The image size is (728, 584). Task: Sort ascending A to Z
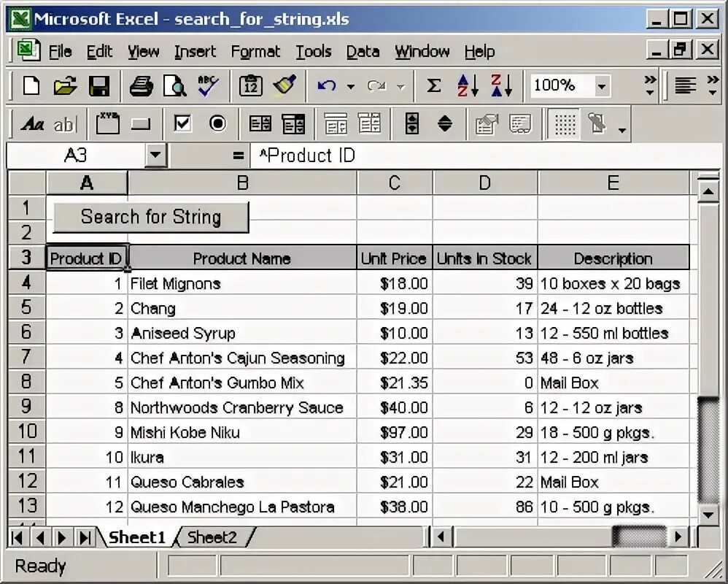468,86
